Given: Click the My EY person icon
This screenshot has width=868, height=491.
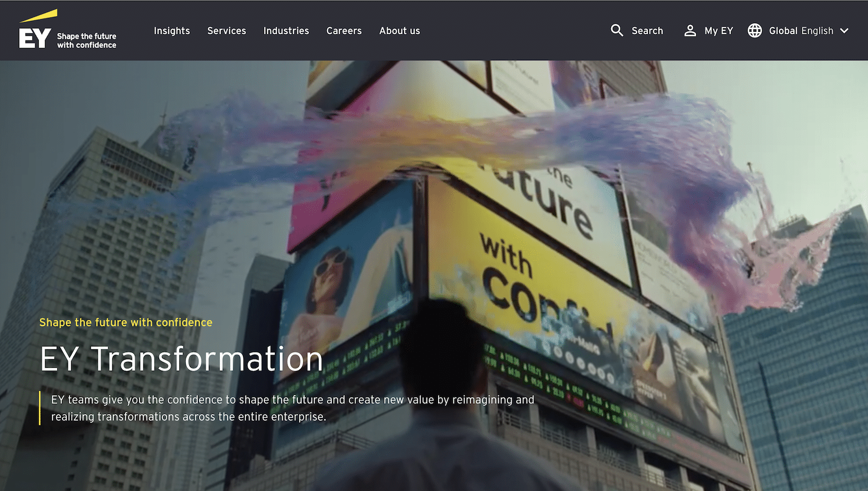Looking at the screenshot, I should [690, 31].
